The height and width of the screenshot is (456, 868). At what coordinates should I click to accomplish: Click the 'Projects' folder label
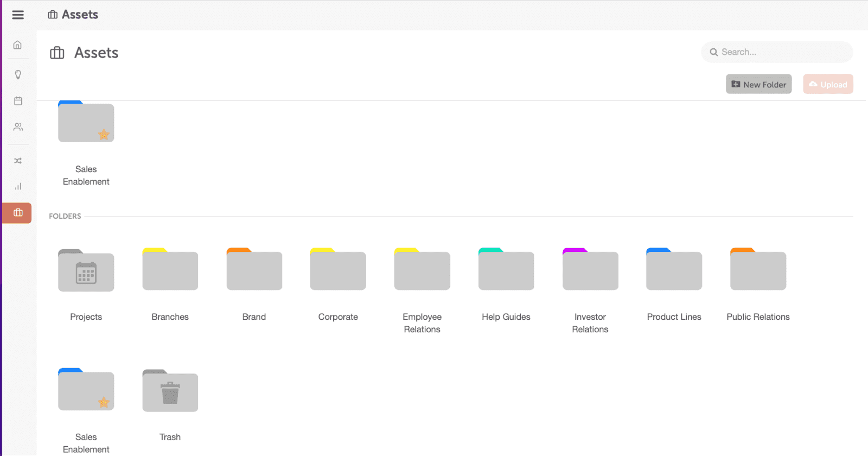point(86,317)
